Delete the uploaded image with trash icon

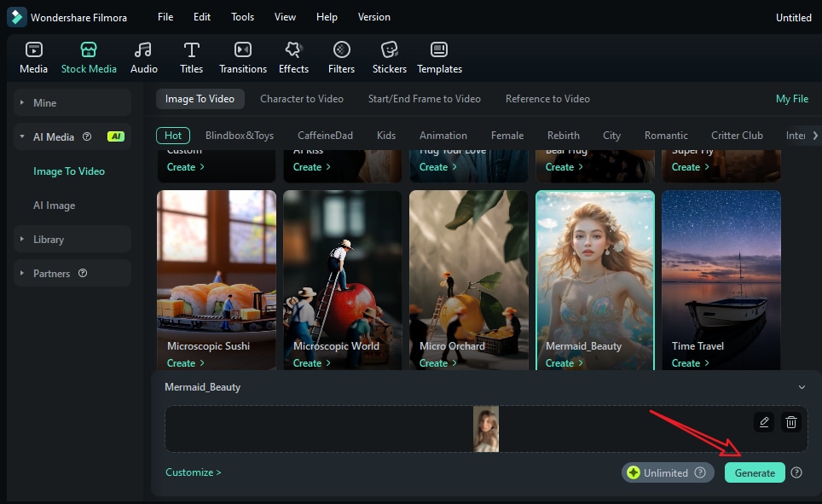coord(791,421)
